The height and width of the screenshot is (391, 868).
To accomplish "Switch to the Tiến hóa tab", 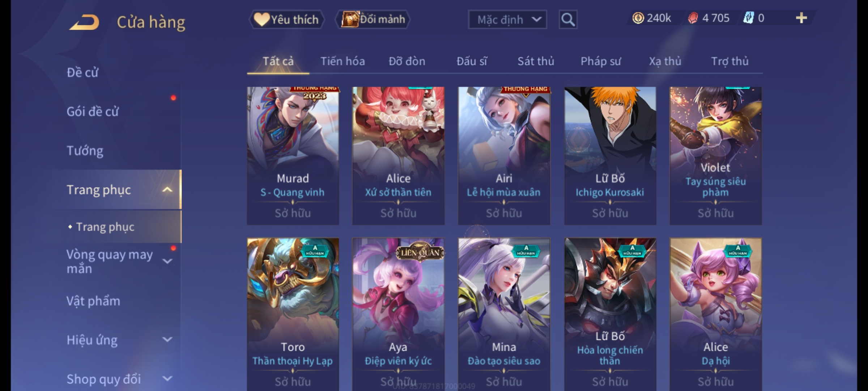I will point(342,61).
